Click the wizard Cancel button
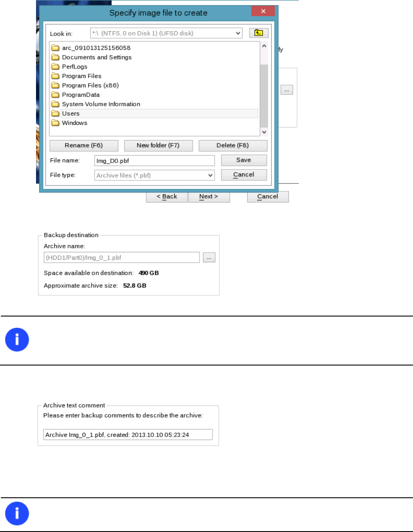The image size is (413, 532). 268,197
